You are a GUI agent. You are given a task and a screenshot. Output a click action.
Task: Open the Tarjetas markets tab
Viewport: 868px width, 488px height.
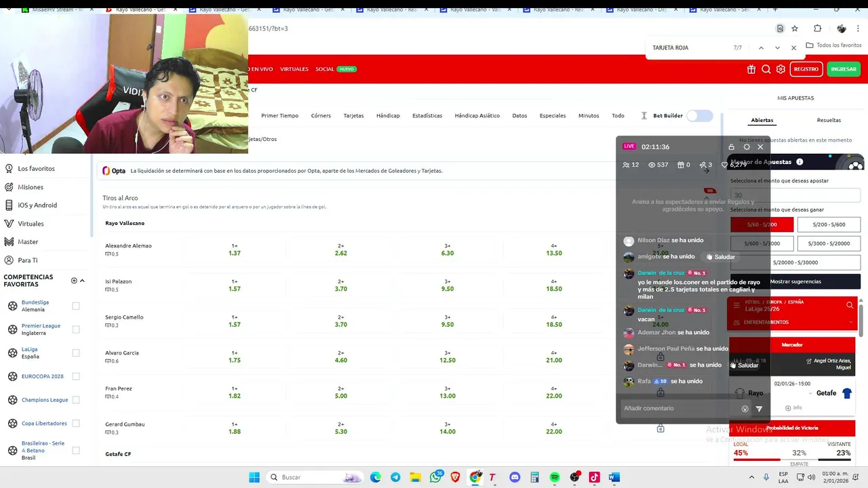(x=353, y=116)
